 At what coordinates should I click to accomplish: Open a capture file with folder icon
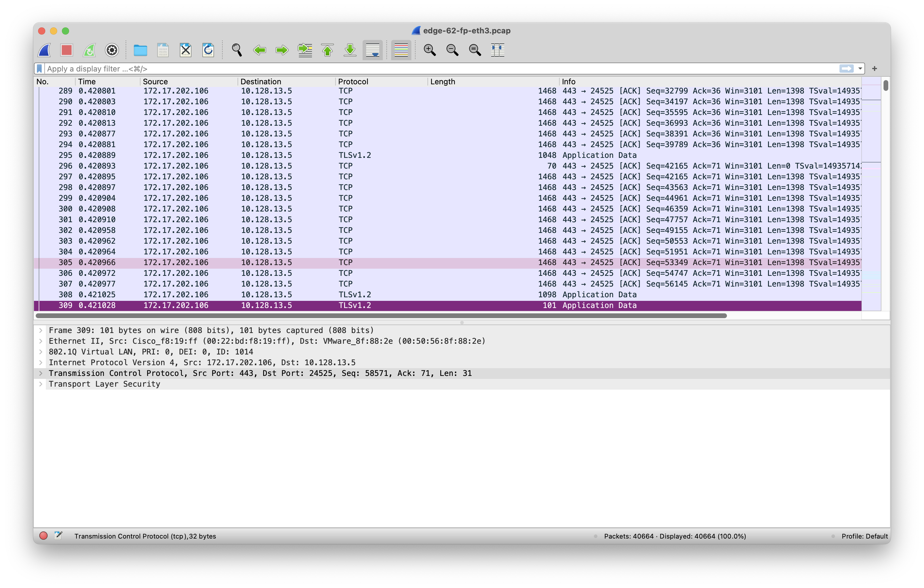click(x=141, y=50)
